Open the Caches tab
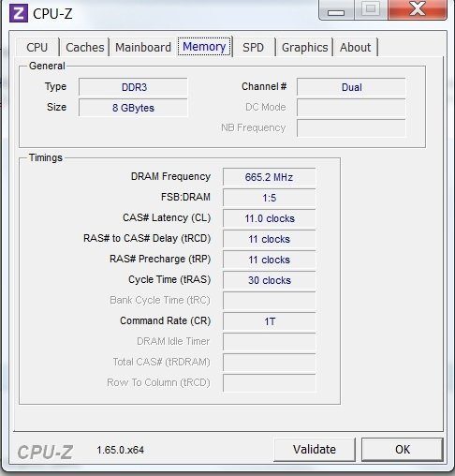 click(85, 48)
